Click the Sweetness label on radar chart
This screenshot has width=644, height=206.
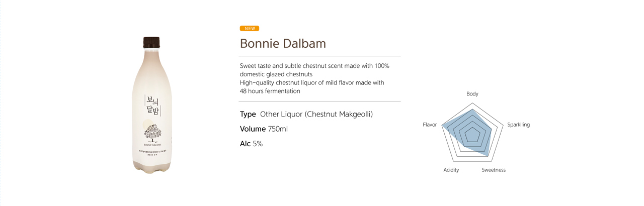pyautogui.click(x=494, y=170)
